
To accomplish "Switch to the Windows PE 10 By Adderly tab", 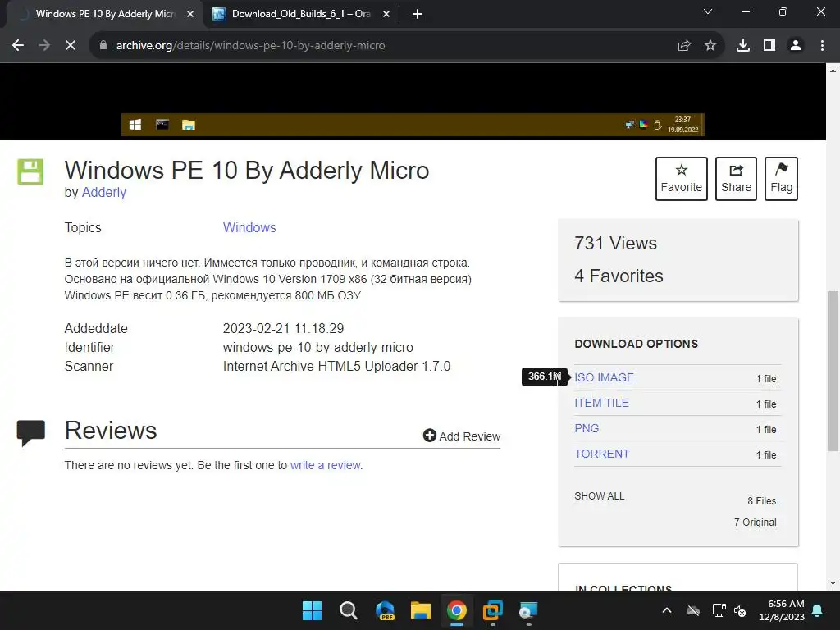I will click(104, 14).
